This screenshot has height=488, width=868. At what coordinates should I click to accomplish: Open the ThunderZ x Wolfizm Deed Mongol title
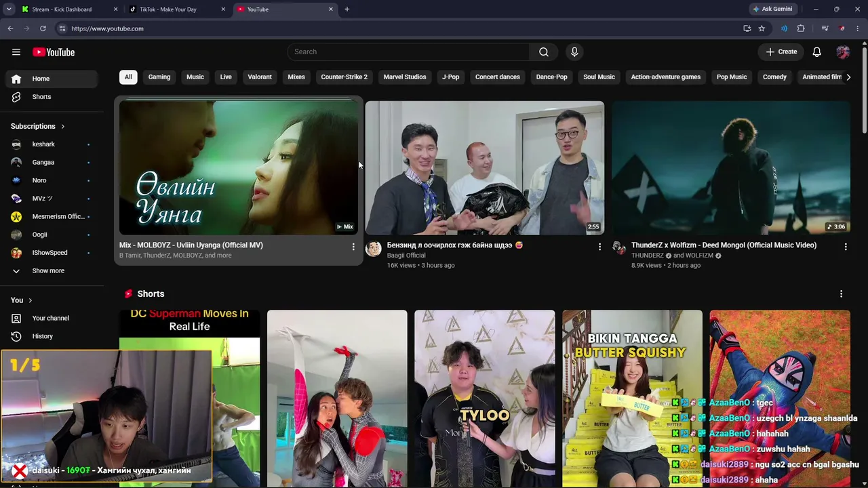pos(724,245)
